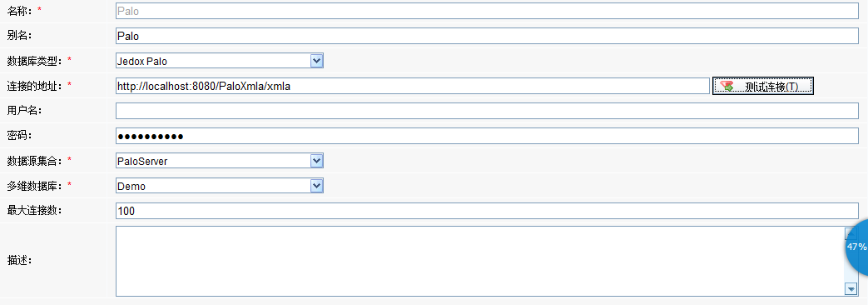This screenshot has width=868, height=305.
Task: Click inside the 描述 description textarea
Action: point(479,261)
